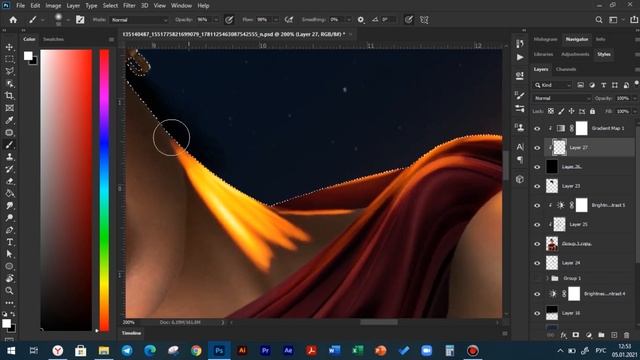Expand the Group 1 folder
This screenshot has height=360, width=640.
[547, 278]
